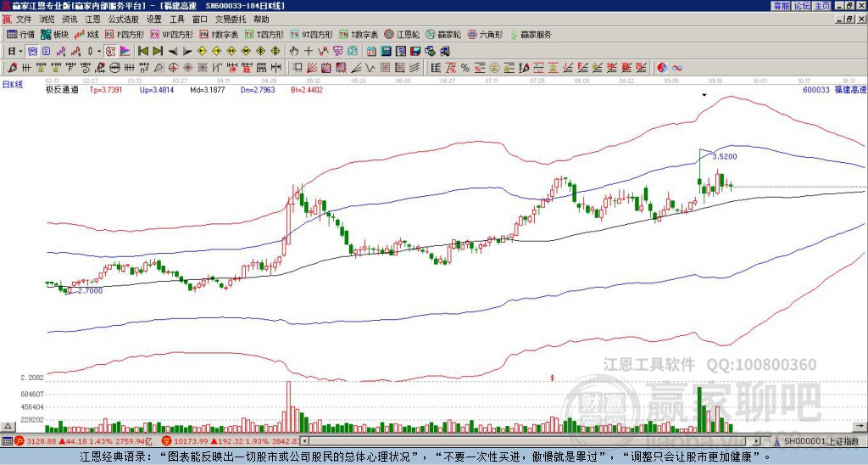Image resolution: width=868 pixels, height=465 pixels.
Task: Select the first pen drawing tool
Action: (12, 68)
